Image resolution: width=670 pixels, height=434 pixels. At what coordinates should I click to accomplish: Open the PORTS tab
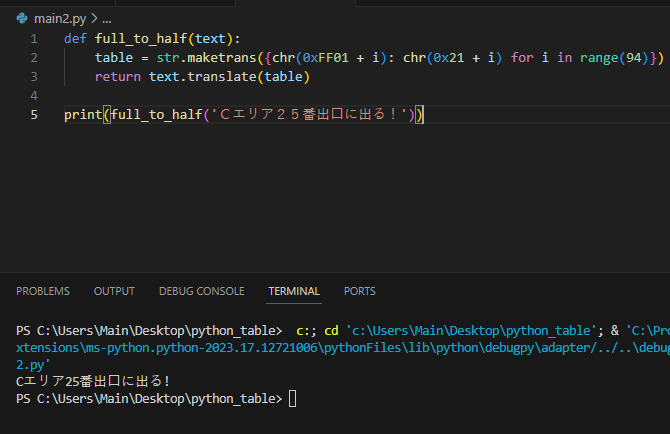360,291
